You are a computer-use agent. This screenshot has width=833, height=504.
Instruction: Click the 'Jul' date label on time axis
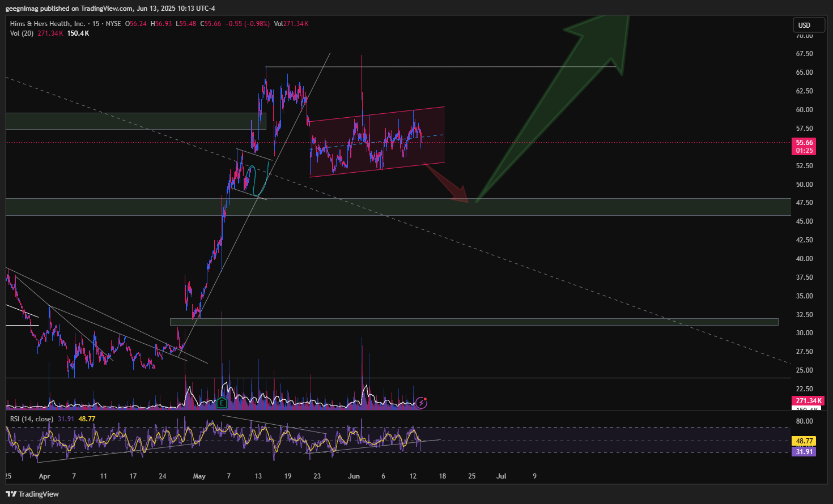coord(501,476)
